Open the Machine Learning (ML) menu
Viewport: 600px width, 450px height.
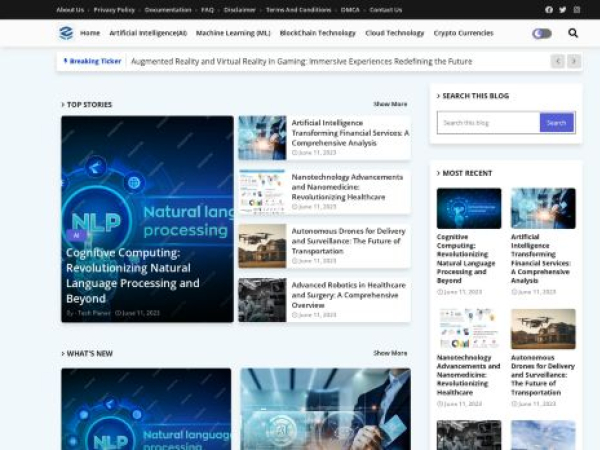point(233,33)
